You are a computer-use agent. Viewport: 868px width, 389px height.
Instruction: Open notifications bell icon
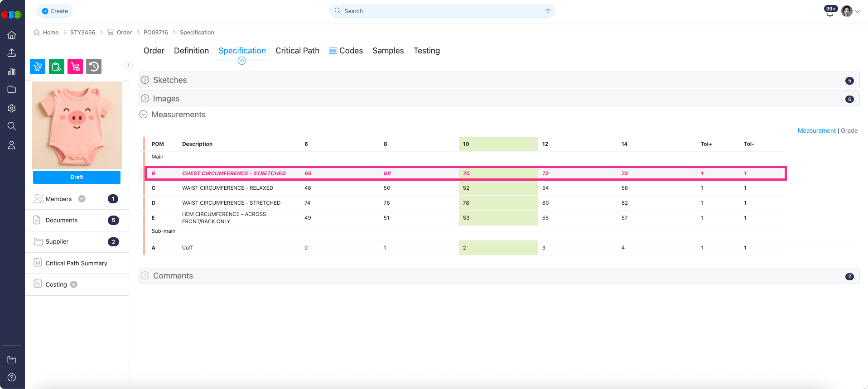point(829,12)
